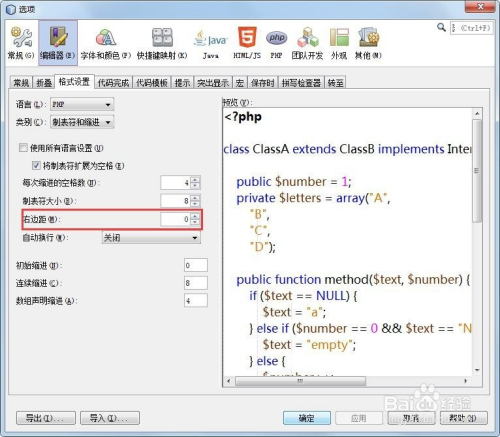The image size is (500, 437).
Task: Click the preview scroll left arrow
Action: point(228,381)
